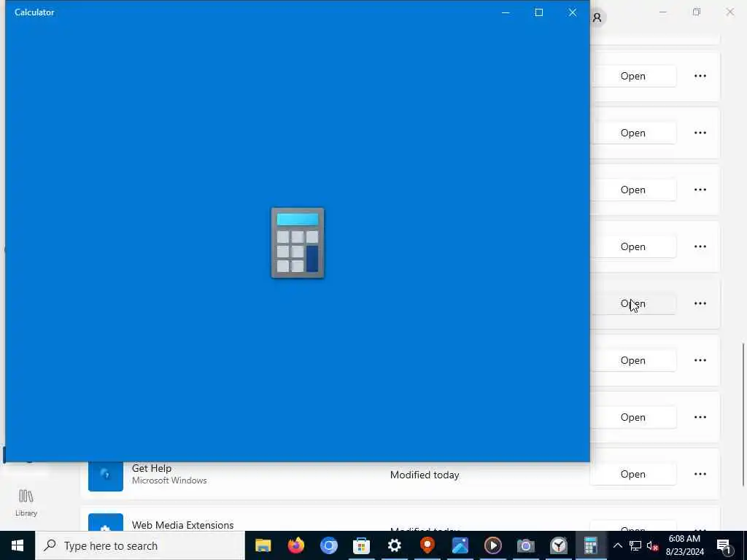
Task: Select the Calculator taskbar icon
Action: [591, 545]
